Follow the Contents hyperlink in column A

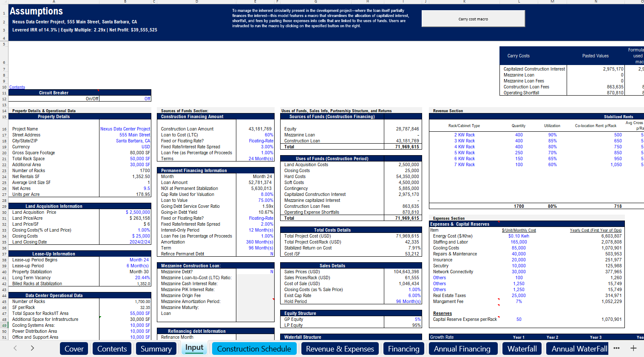[x=17, y=87]
